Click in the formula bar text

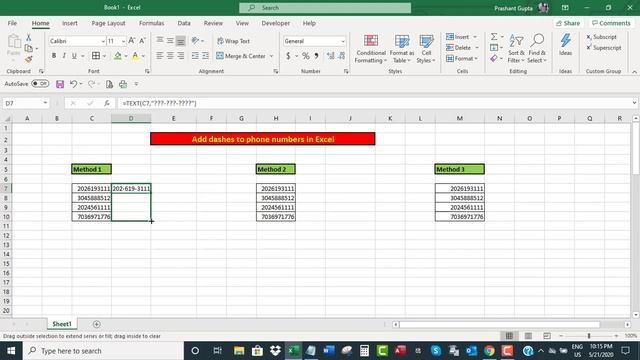159,103
